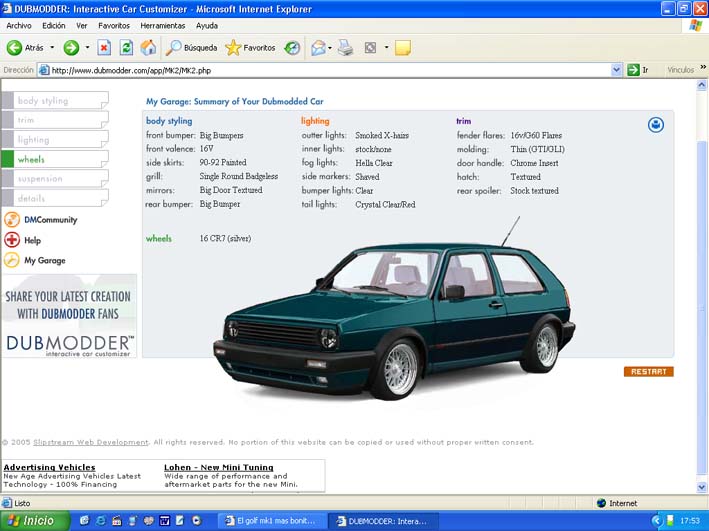The image size is (709, 531).
Task: Open the Advertising Vehicles ad link
Action: [49, 467]
